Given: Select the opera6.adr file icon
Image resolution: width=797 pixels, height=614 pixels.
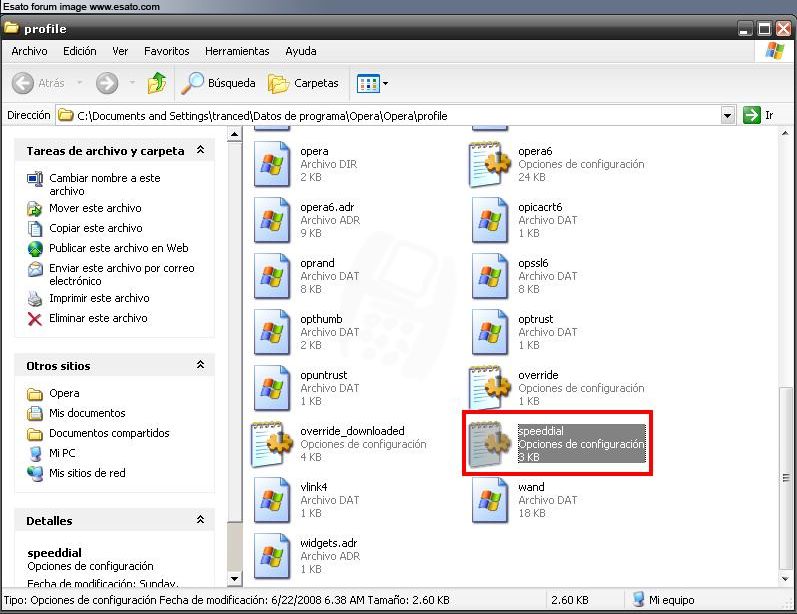Looking at the screenshot, I should click(272, 220).
